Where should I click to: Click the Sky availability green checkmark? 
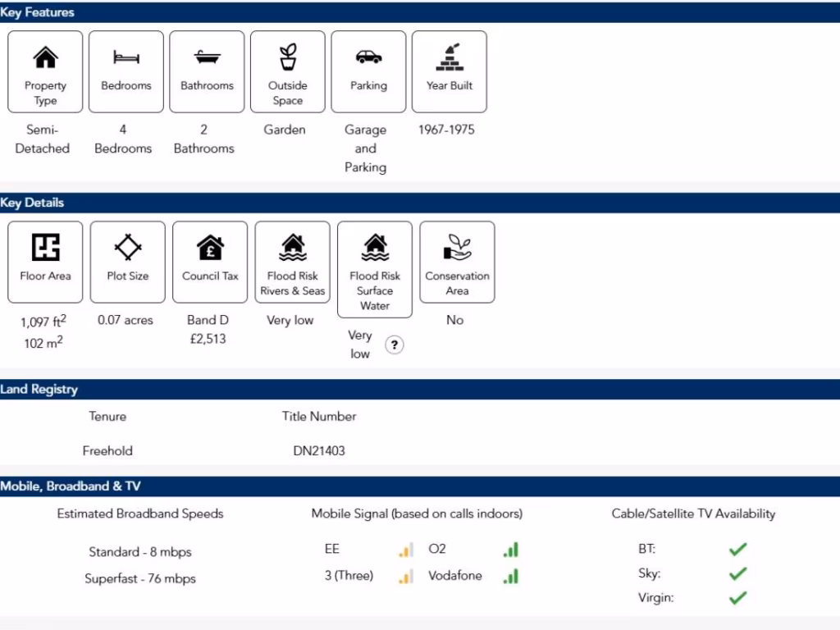(737, 573)
